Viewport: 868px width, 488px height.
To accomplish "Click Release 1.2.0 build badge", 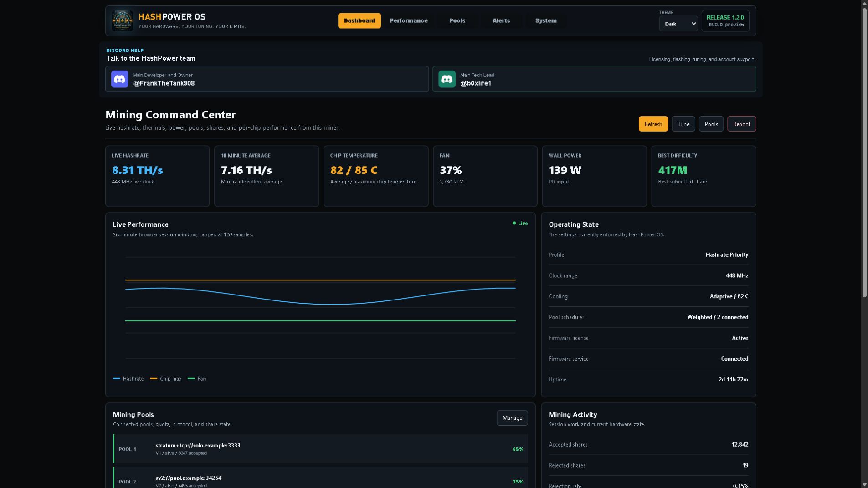I will (725, 20).
